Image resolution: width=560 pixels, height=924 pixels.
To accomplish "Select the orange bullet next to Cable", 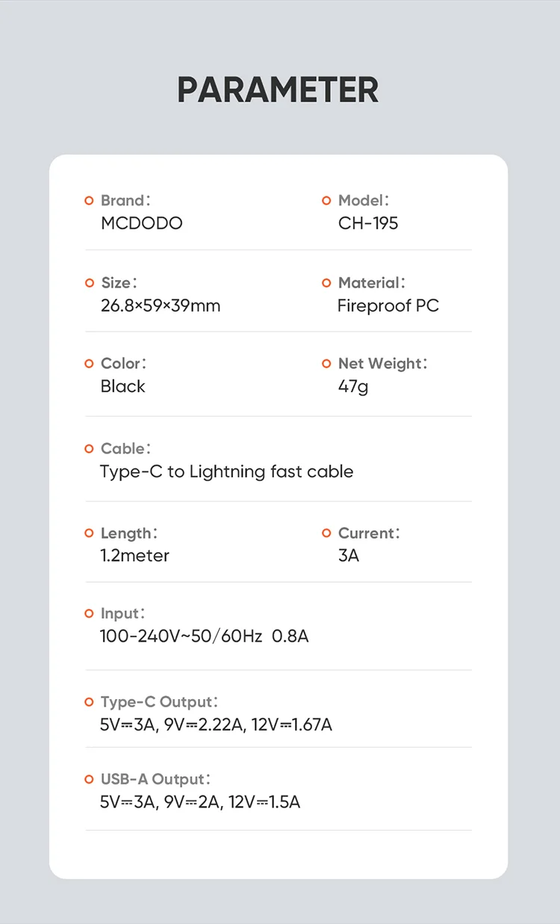I will (90, 449).
